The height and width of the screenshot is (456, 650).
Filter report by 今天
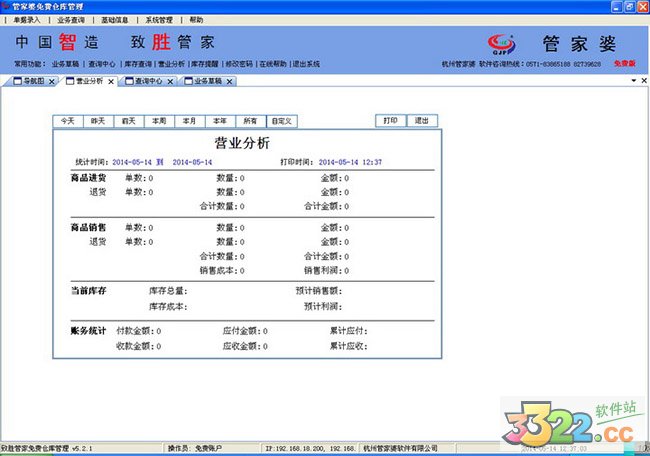tap(68, 121)
